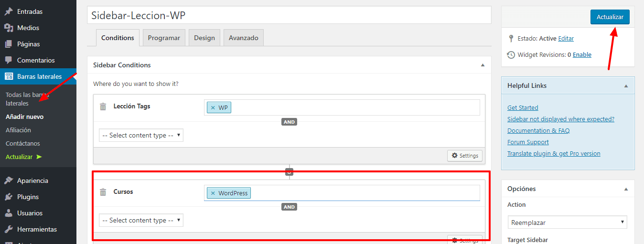Collapse the Sidebar Conditions panel
The height and width of the screenshot is (244, 644).
pyautogui.click(x=483, y=65)
